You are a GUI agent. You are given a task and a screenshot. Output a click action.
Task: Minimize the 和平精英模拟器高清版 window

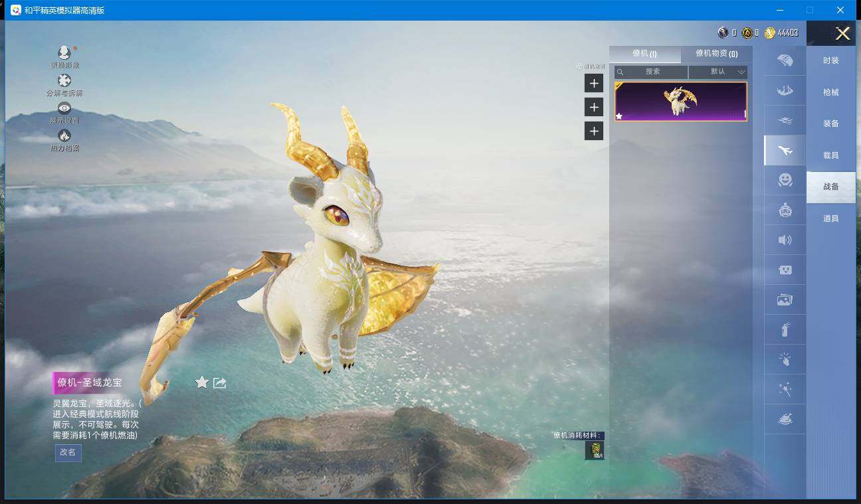pos(779,10)
